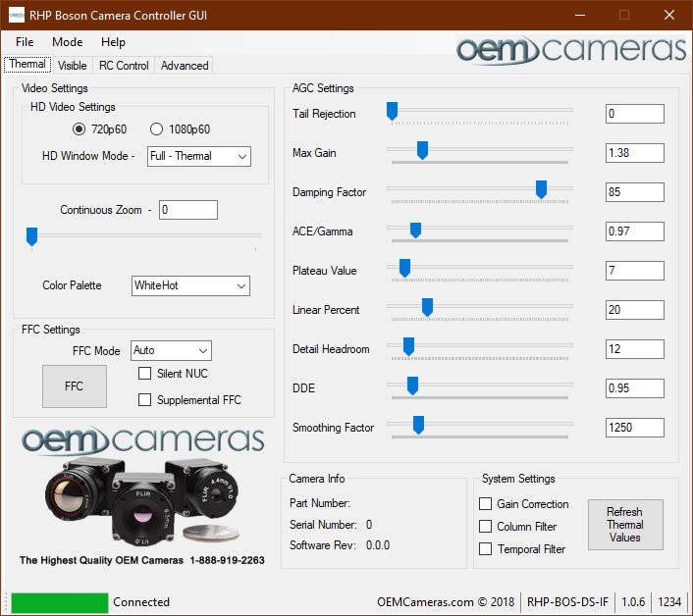Click the 1.0.6 version status entry

pos(633,602)
